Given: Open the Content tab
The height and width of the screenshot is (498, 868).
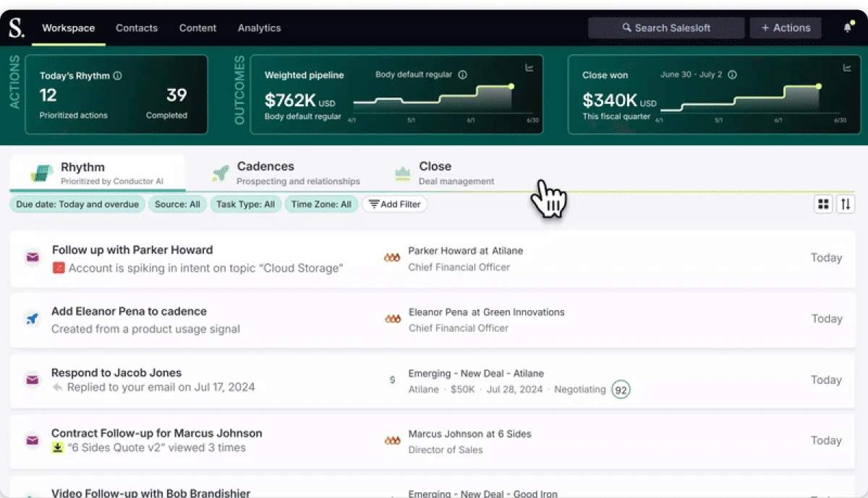Looking at the screenshot, I should click(197, 28).
